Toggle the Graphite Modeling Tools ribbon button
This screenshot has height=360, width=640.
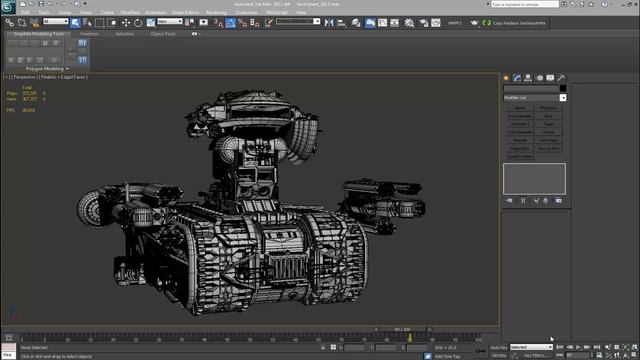point(370,23)
